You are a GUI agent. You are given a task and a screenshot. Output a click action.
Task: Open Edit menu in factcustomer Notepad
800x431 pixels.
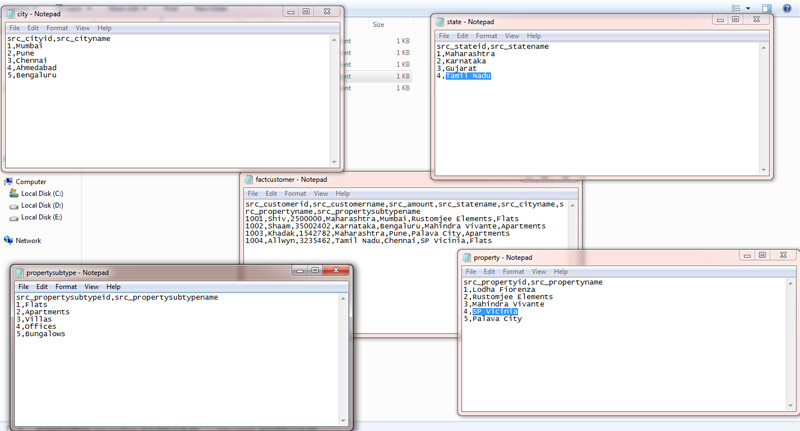tap(271, 194)
